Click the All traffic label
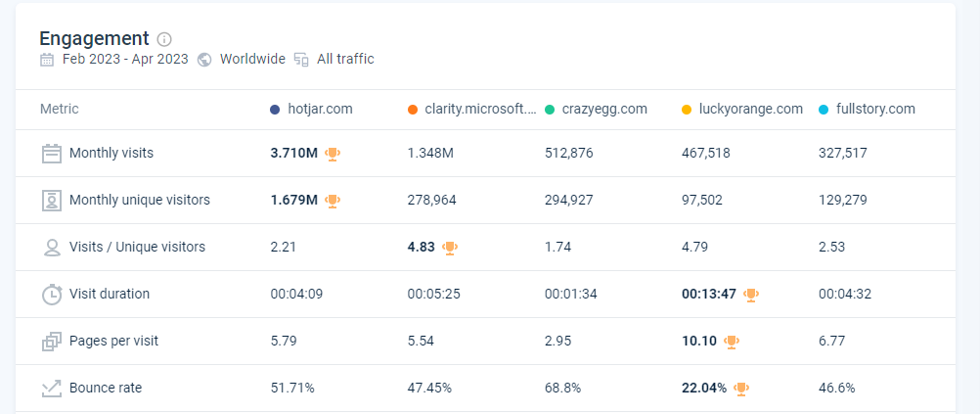Screen dimensions: 980x414 click(345, 60)
